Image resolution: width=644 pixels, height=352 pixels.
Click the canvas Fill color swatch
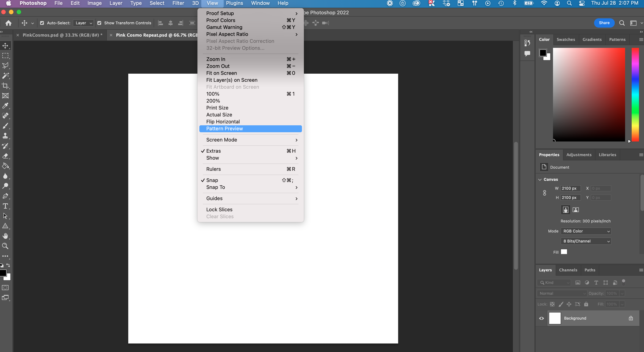coord(564,252)
